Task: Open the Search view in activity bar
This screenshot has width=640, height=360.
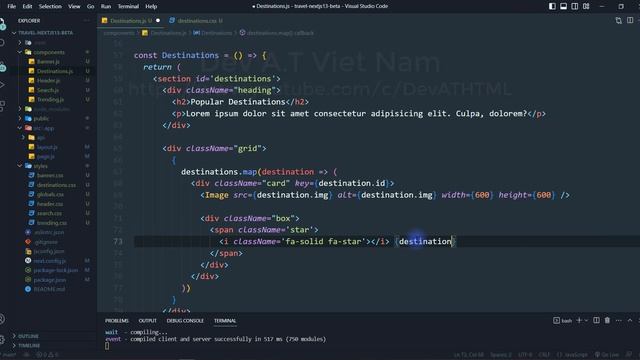Action: click(2, 42)
